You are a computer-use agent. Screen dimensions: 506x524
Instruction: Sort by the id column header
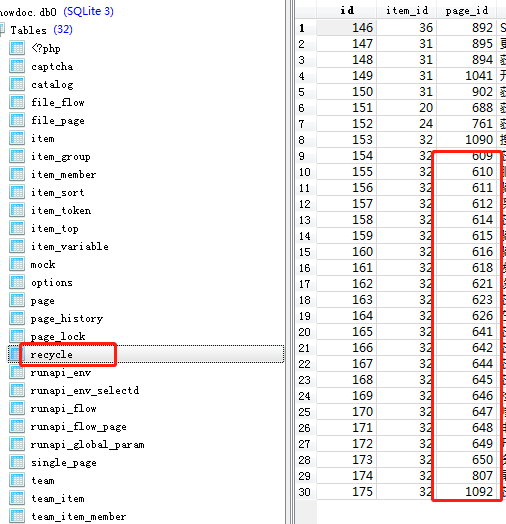tap(347, 10)
